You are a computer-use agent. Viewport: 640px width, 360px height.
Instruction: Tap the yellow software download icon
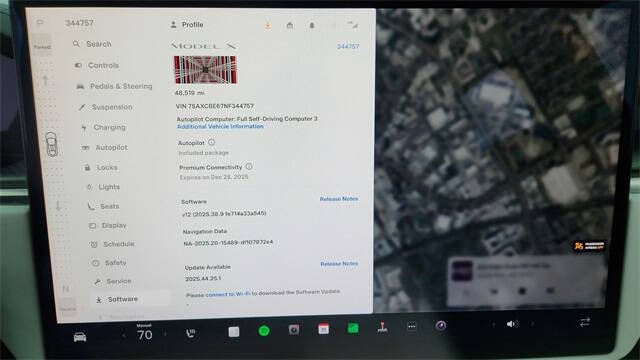[268, 26]
